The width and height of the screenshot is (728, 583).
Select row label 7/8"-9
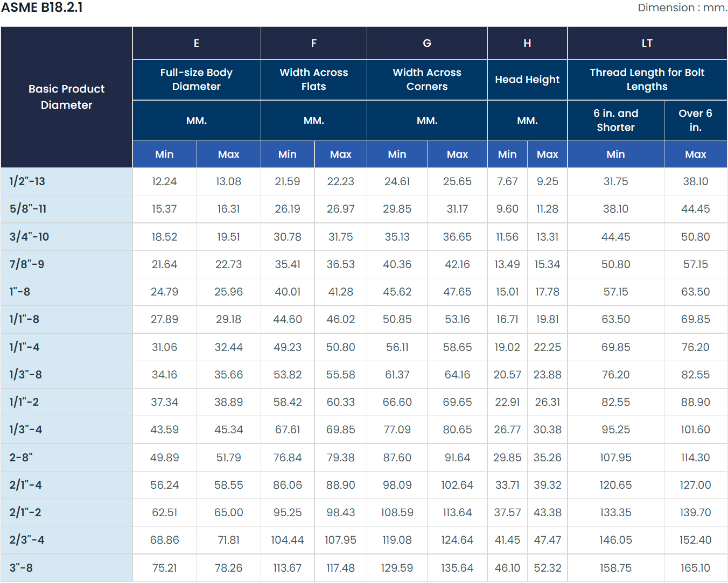(x=27, y=264)
